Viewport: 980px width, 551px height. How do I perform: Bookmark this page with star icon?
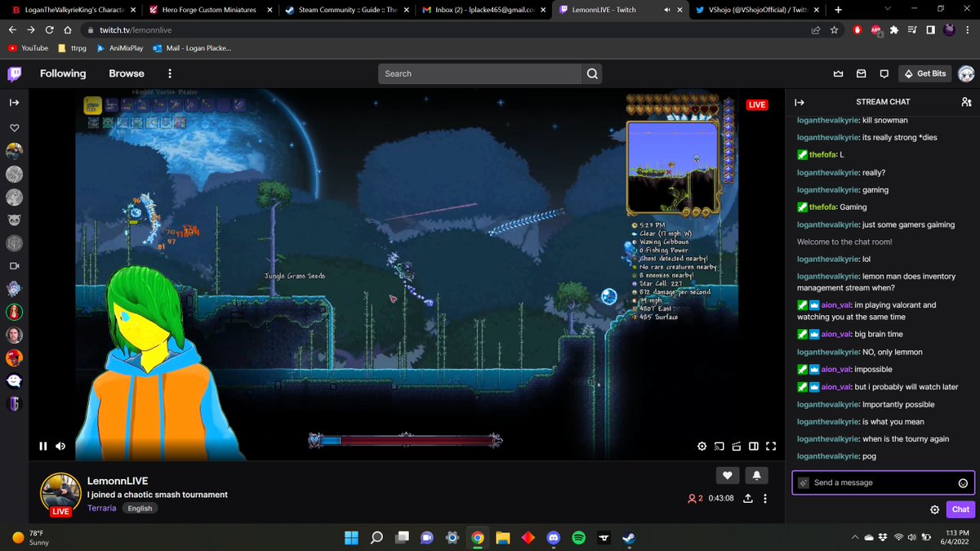pos(834,29)
